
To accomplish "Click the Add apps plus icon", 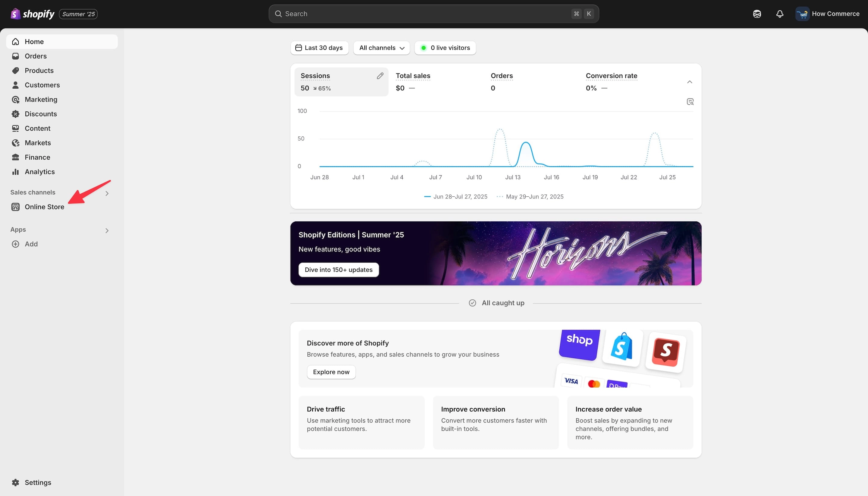I will pos(15,244).
